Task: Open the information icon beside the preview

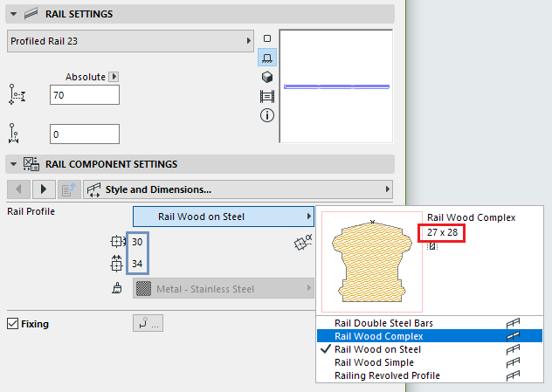Action: click(267, 115)
